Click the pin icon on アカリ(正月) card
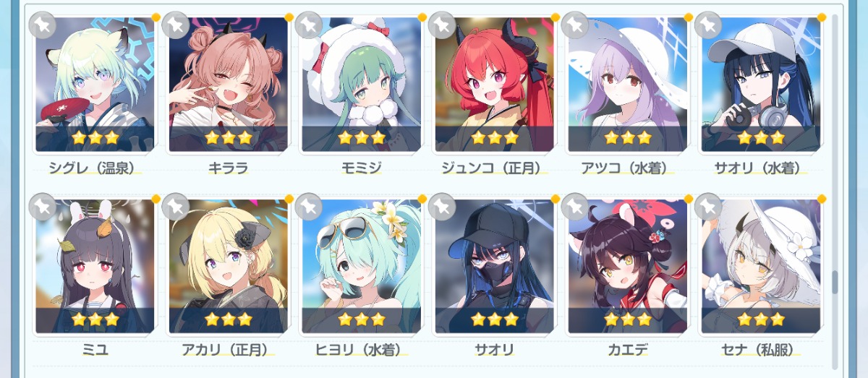868x378 pixels. tap(175, 207)
